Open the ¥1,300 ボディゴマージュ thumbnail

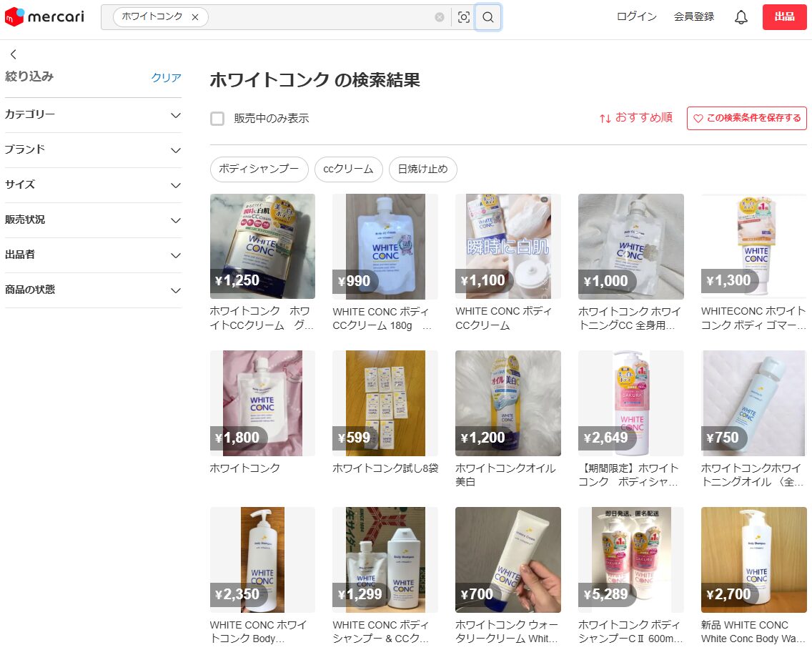tap(753, 246)
